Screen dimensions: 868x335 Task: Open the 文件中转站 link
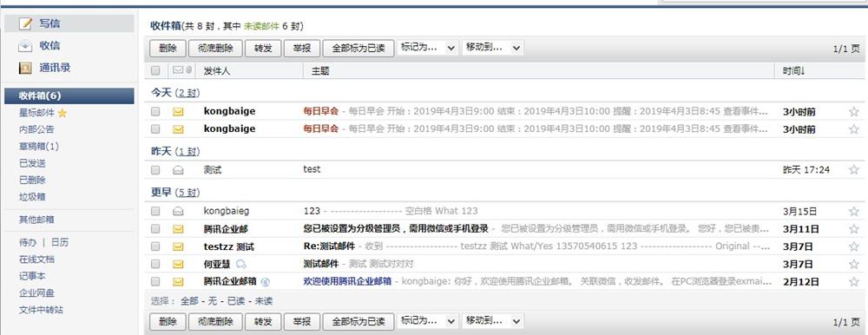pos(41,310)
